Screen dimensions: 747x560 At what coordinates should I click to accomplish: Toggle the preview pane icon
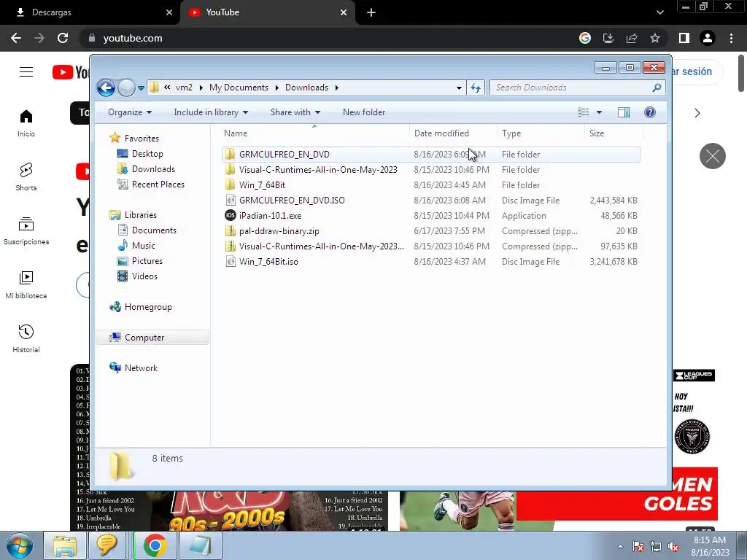click(624, 112)
